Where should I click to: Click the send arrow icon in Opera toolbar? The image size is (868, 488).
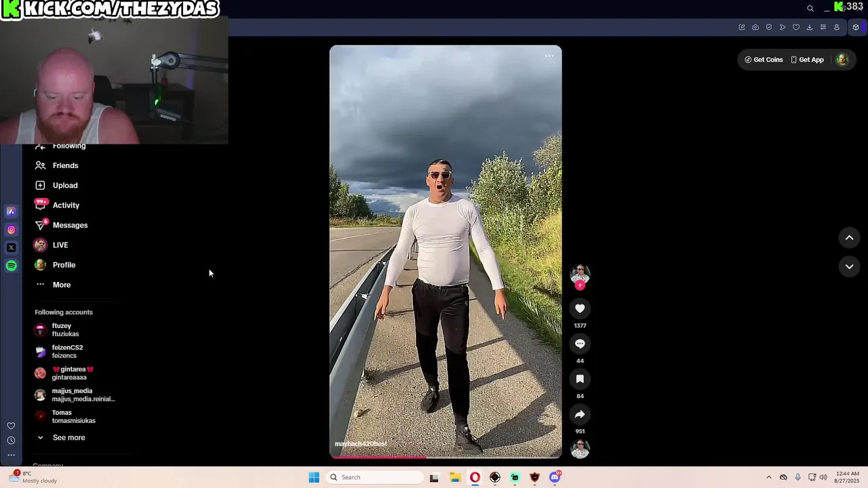tap(783, 27)
